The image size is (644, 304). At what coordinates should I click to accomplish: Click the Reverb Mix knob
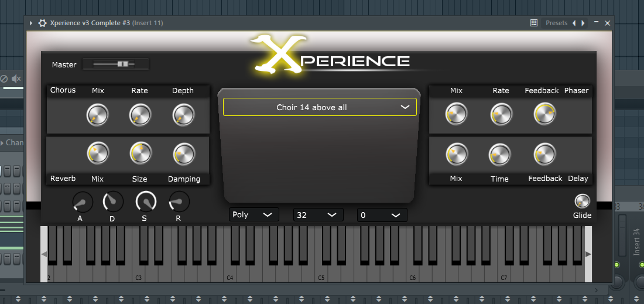click(98, 153)
